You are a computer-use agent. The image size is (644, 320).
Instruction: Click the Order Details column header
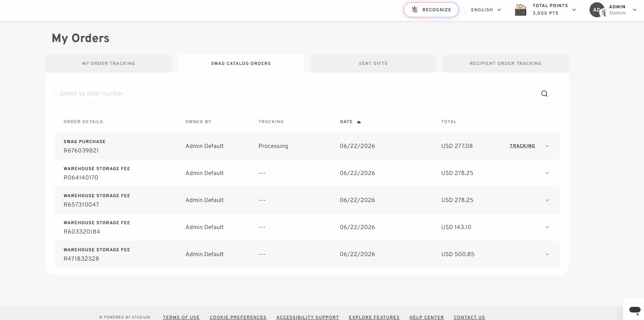[83, 122]
